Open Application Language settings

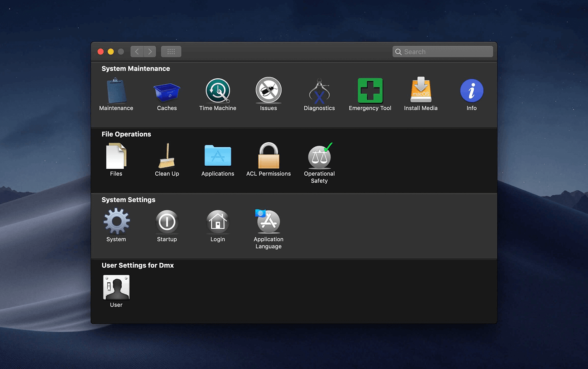(x=268, y=222)
